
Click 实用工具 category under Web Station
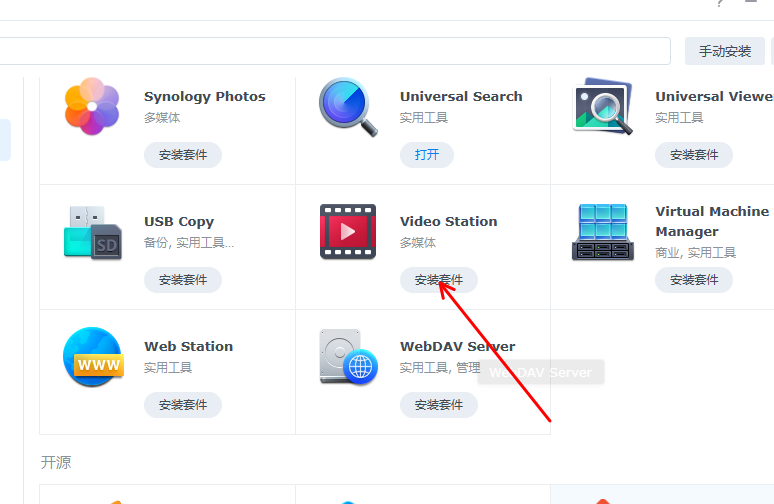[168, 367]
